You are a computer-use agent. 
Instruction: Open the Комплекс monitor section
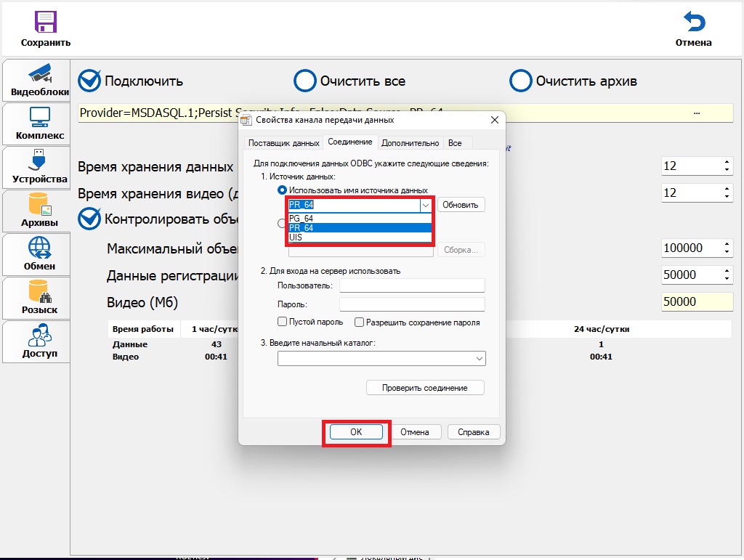(x=39, y=123)
